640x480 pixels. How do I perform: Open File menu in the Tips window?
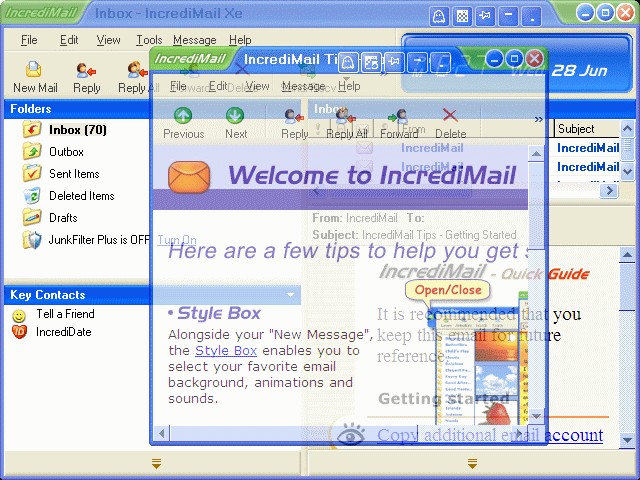(x=178, y=86)
